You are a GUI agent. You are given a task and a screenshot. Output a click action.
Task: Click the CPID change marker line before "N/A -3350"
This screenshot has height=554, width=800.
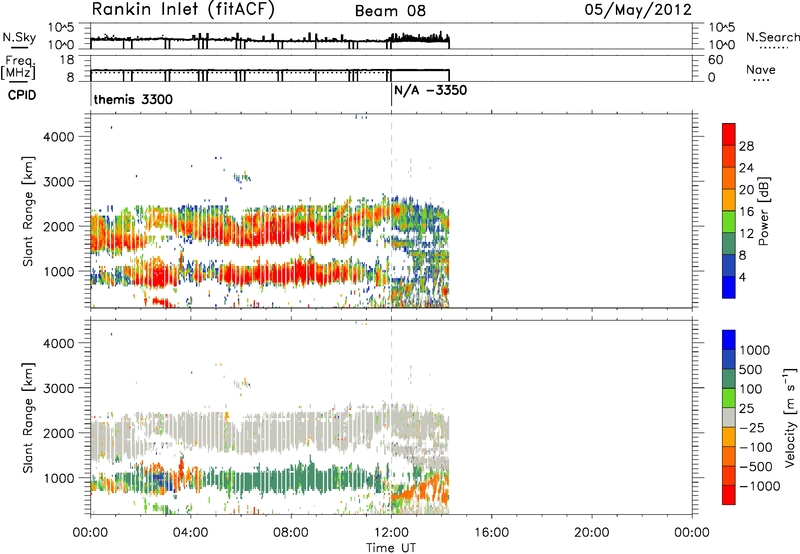[391, 94]
